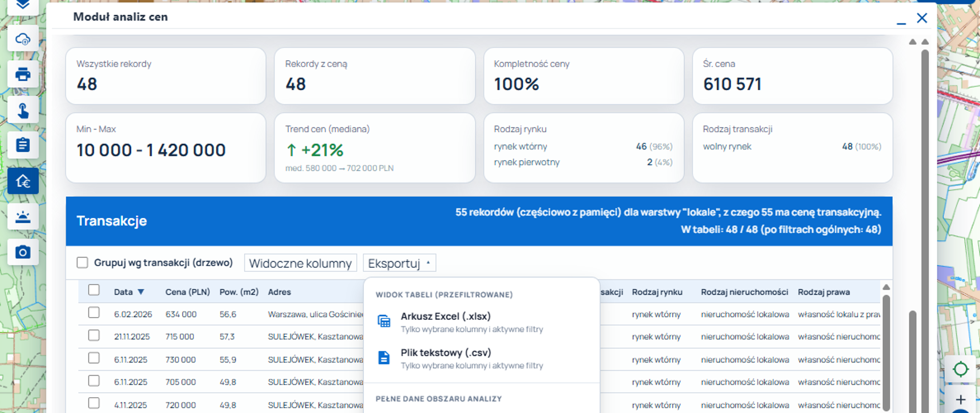Click address cell Warszawa, ulica Gościnie
Screen dimensions: 980x413
tap(315, 315)
